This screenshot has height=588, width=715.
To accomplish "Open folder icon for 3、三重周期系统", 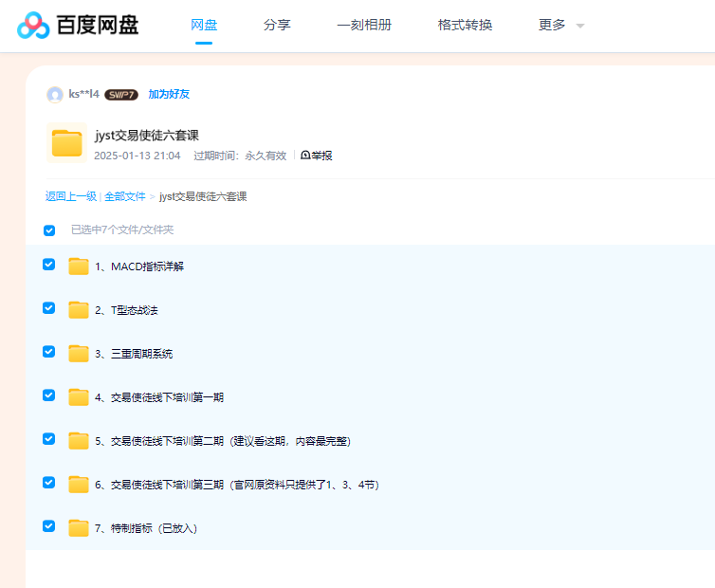I will pyautogui.click(x=79, y=354).
